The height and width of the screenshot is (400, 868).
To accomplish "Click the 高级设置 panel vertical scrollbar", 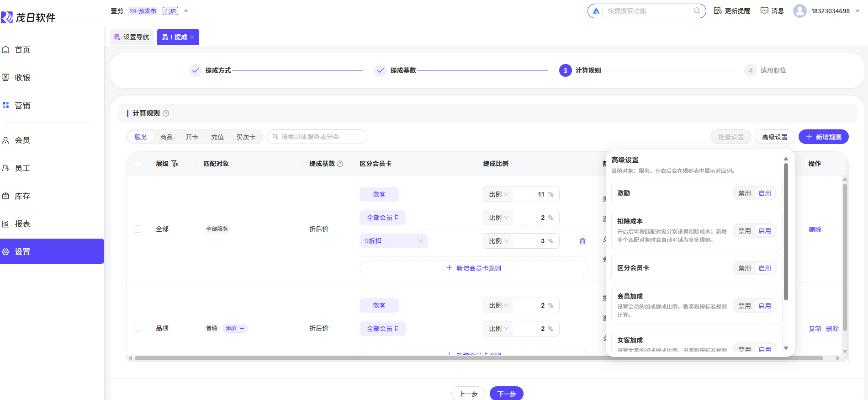I will click(x=786, y=232).
